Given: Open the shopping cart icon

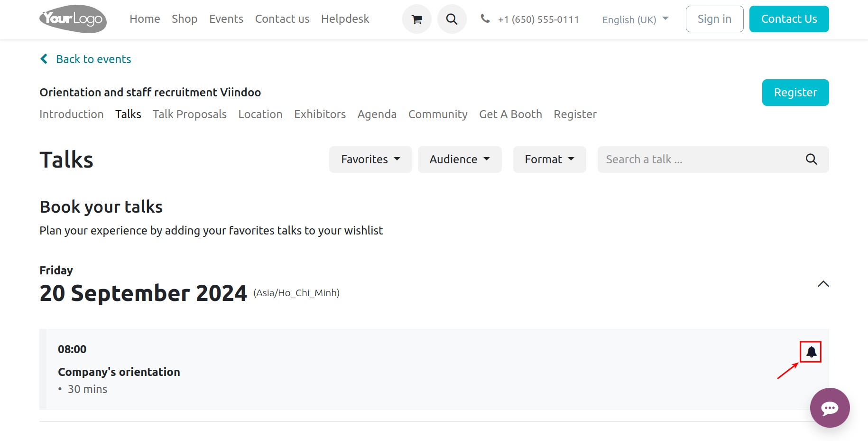Looking at the screenshot, I should 416,19.
